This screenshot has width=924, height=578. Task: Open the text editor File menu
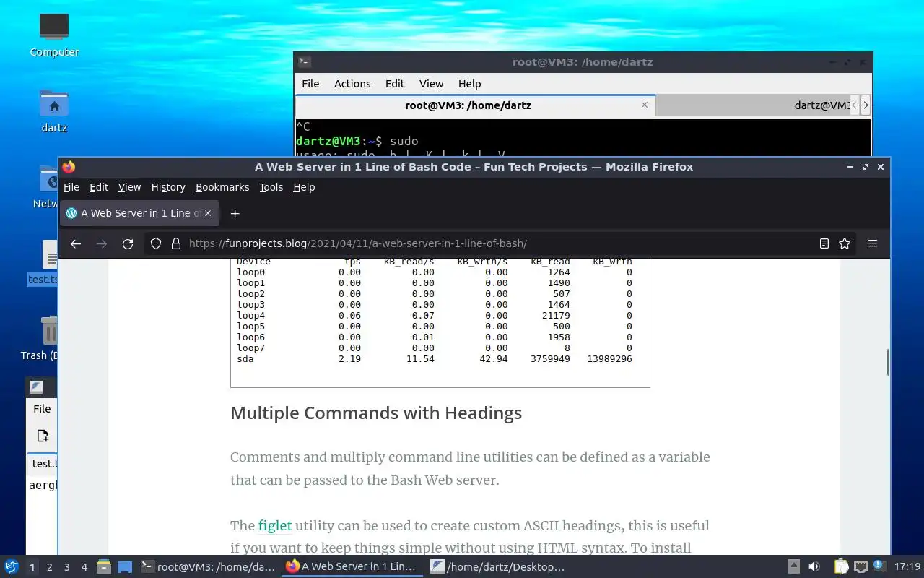click(x=42, y=409)
